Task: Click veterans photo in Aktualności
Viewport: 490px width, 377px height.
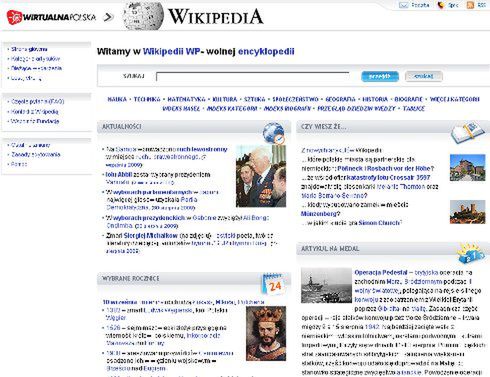Action: [x=261, y=176]
